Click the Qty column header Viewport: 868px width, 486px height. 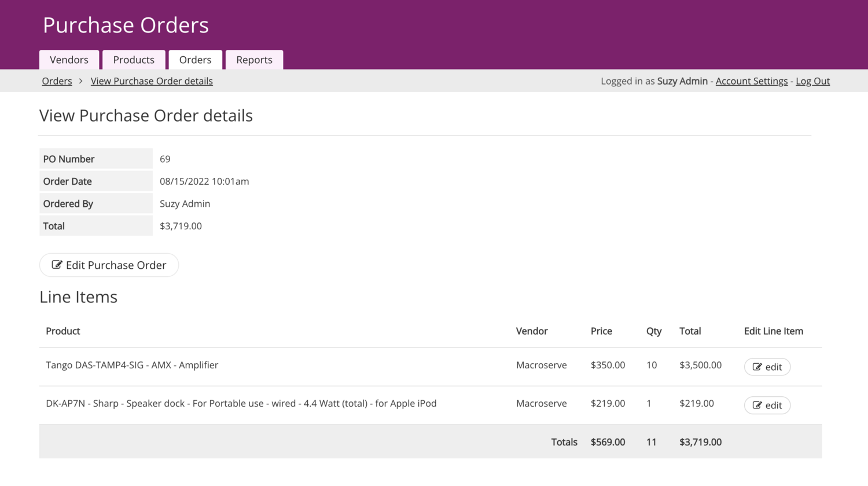[653, 331]
